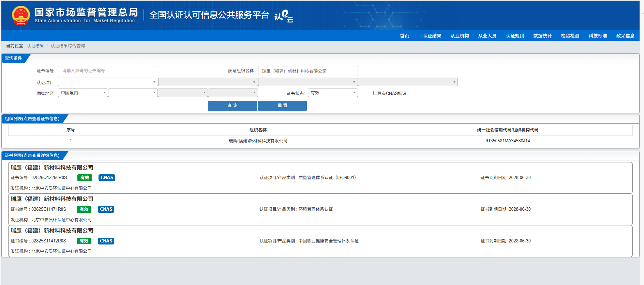This screenshot has height=285, width=644.
Task: Expand the 认证项目 first dropdown
Action: (108, 82)
